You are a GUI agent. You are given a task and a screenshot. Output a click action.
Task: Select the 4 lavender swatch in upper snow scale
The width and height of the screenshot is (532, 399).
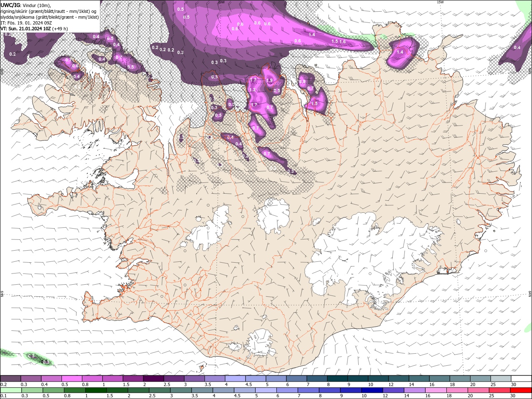click(x=235, y=379)
